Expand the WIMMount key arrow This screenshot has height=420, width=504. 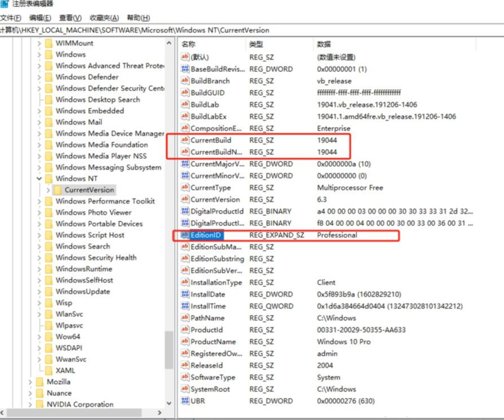[x=39, y=43]
